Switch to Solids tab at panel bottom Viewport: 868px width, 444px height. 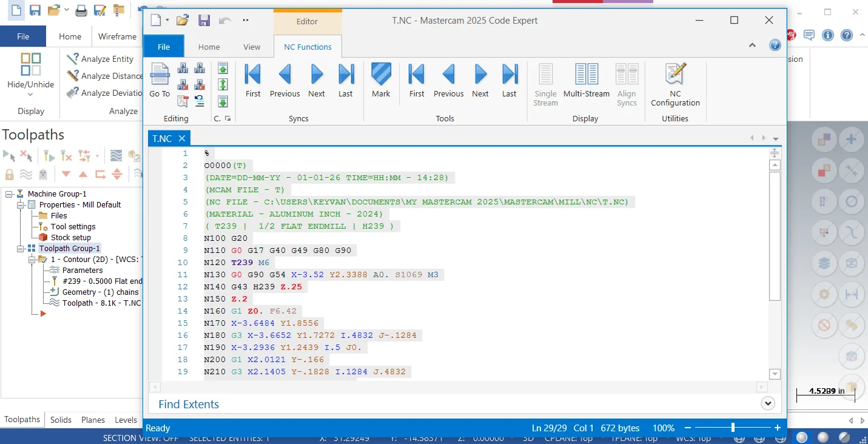pos(61,420)
